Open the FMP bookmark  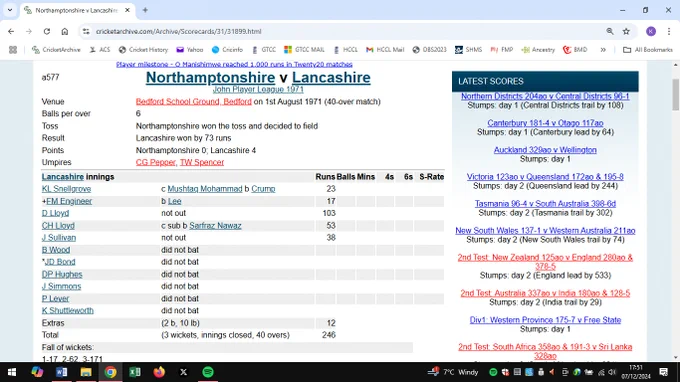501,50
